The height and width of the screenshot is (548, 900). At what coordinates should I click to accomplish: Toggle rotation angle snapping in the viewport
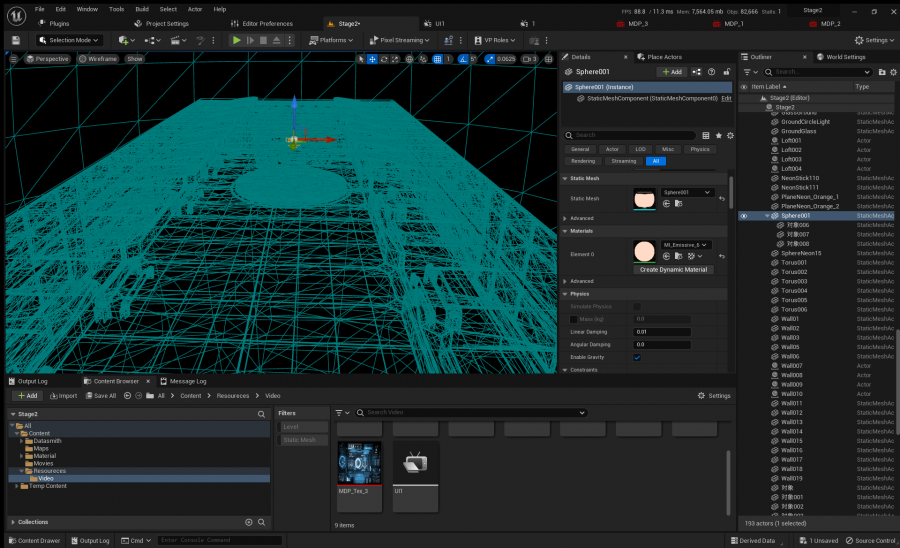(463, 59)
